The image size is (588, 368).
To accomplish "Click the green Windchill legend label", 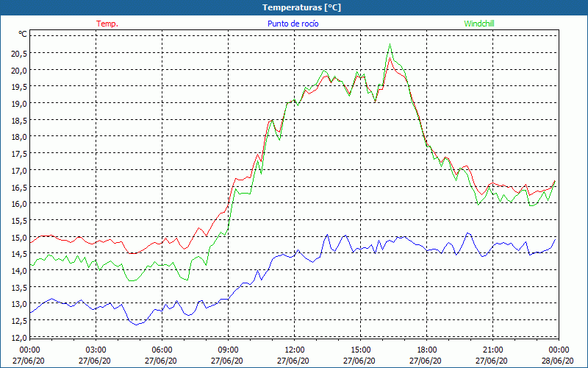I will (479, 24).
